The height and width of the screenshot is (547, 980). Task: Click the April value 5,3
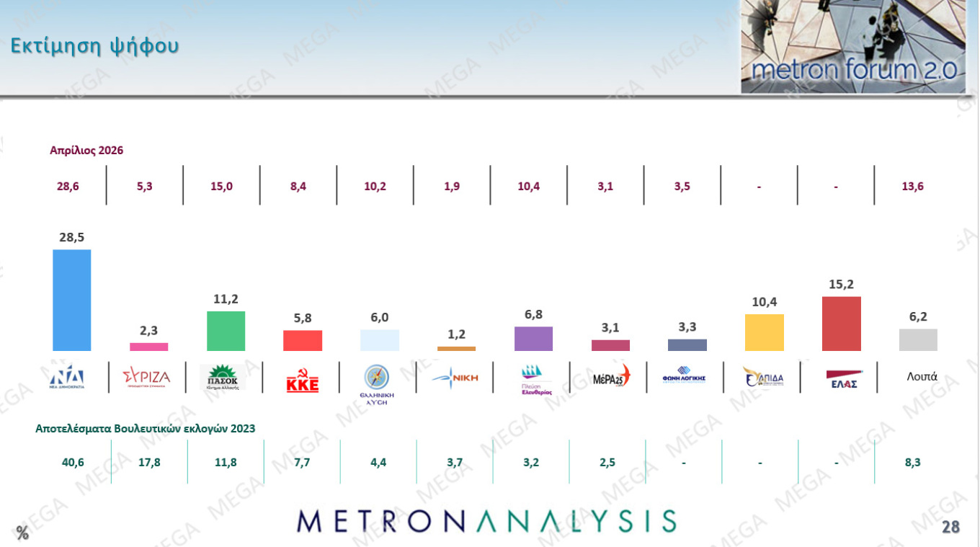click(x=145, y=187)
